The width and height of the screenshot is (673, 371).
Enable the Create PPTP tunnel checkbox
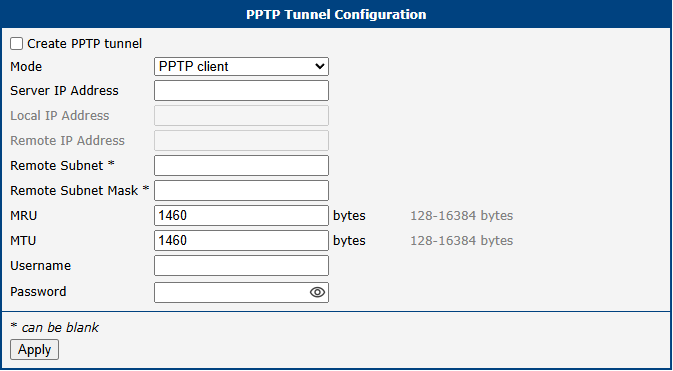[17, 44]
